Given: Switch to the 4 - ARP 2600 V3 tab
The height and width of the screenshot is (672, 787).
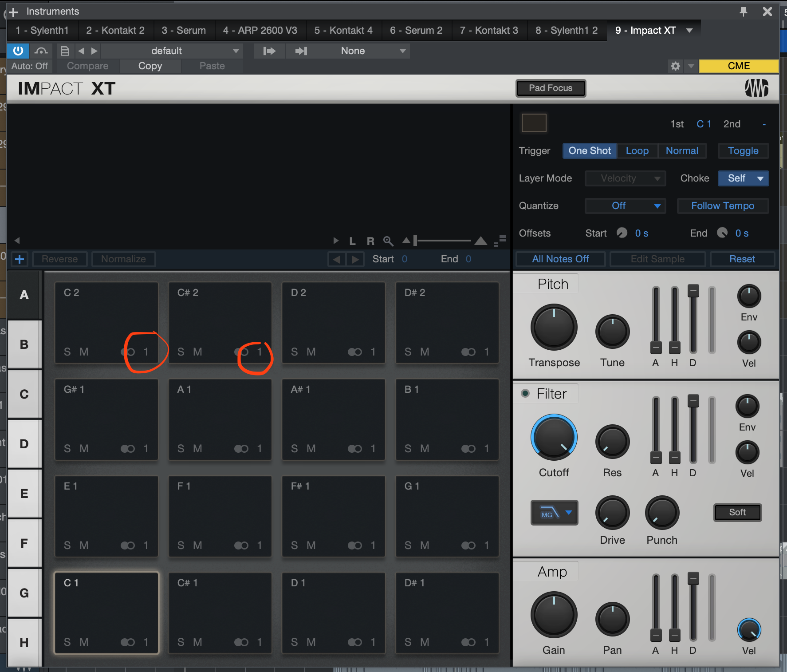Looking at the screenshot, I should tap(260, 31).
